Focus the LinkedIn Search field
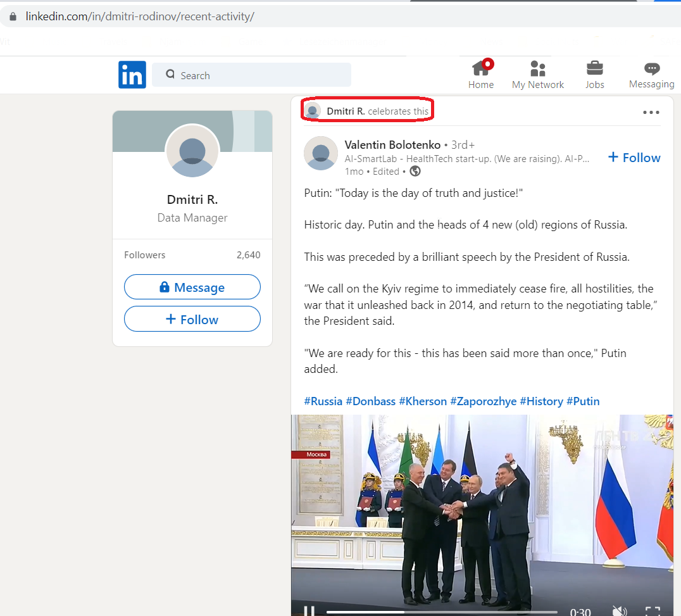Screen dimensions: 681x616 point(251,75)
